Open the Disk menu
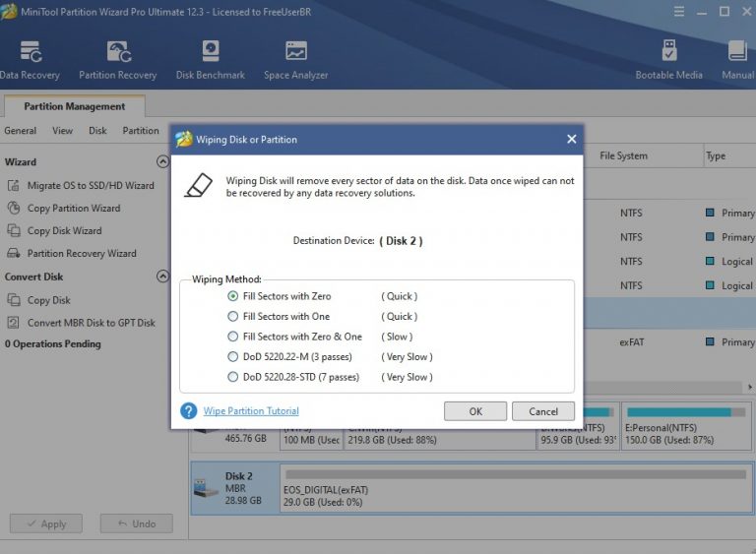756x554 pixels. point(97,131)
